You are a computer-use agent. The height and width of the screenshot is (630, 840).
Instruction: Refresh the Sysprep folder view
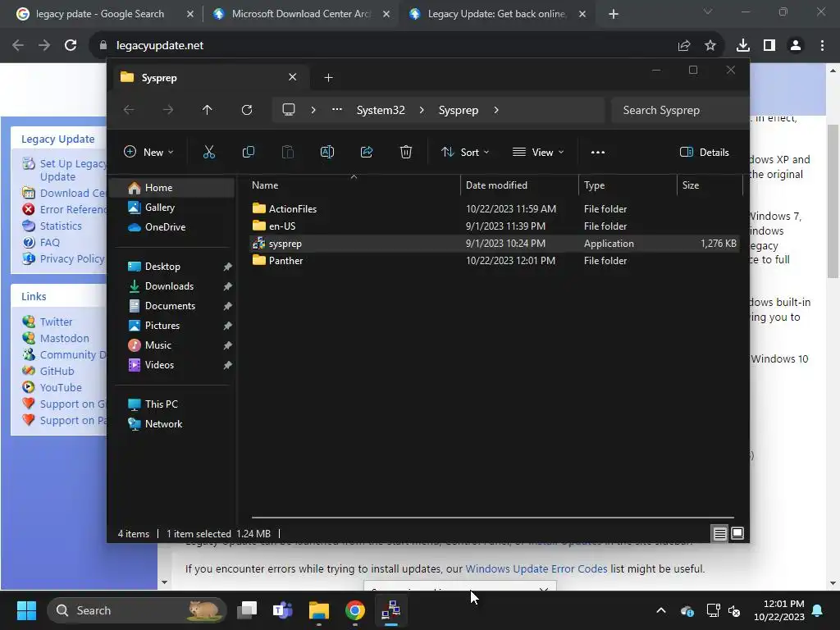pos(246,110)
